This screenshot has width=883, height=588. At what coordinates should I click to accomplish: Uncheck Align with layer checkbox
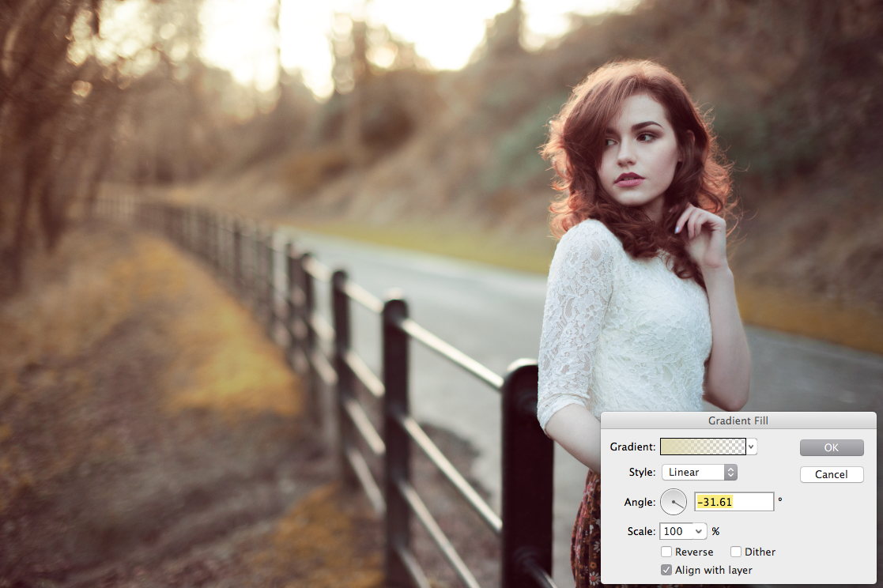pos(666,569)
